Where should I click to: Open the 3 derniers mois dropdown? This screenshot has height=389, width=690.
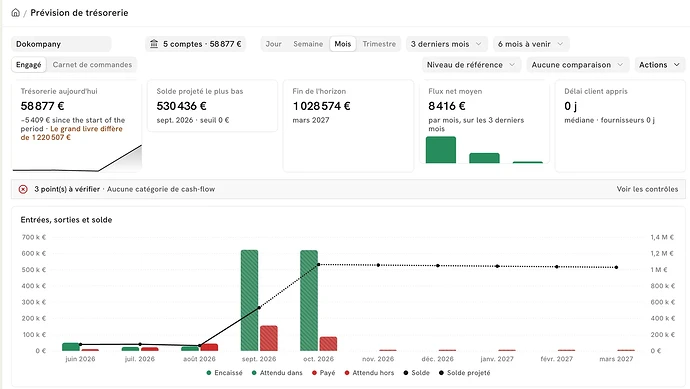click(x=446, y=44)
